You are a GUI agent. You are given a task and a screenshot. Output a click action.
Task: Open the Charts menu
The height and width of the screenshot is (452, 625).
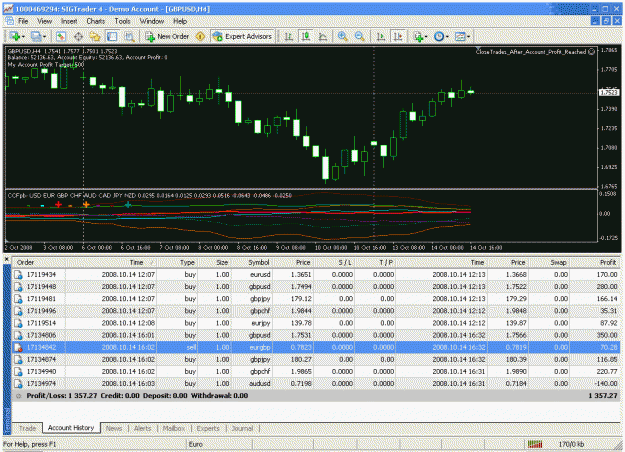96,21
